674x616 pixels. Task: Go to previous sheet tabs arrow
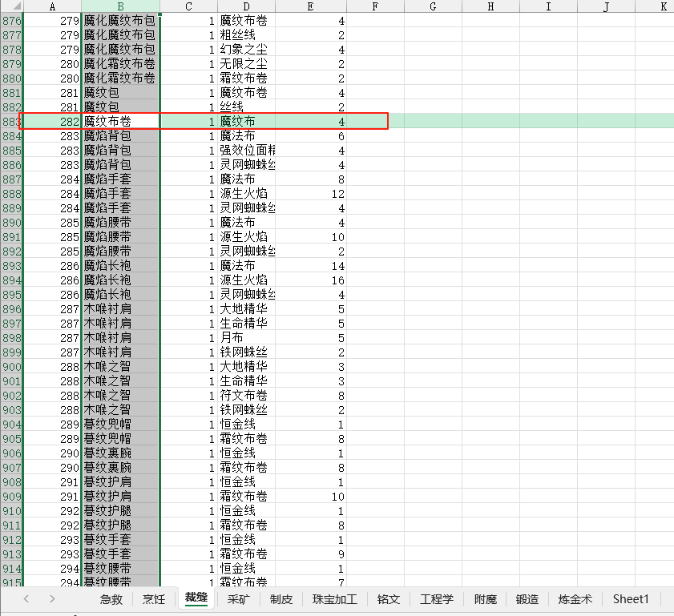(x=26, y=599)
